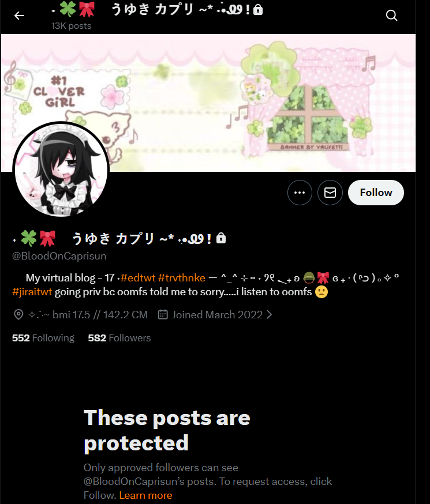This screenshot has width=430, height=504.
Task: Click the calendar icon beside Joined date
Action: pyautogui.click(x=163, y=314)
